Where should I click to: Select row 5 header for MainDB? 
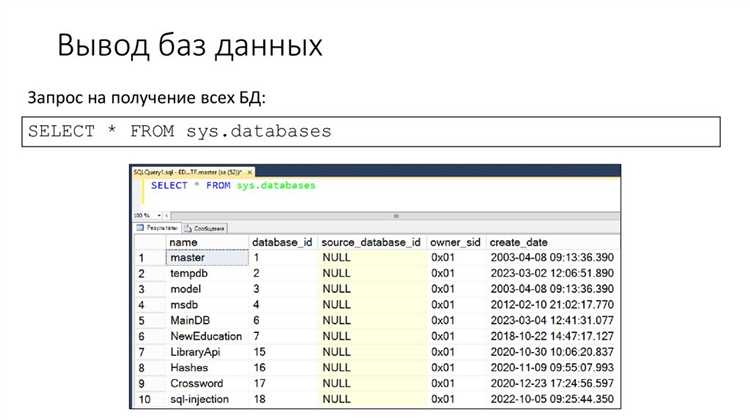[x=143, y=320]
